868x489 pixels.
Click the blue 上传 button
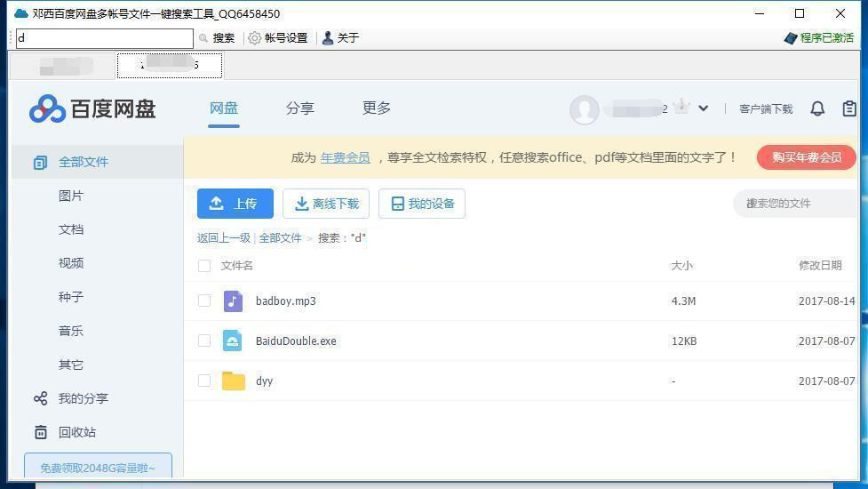pyautogui.click(x=235, y=204)
